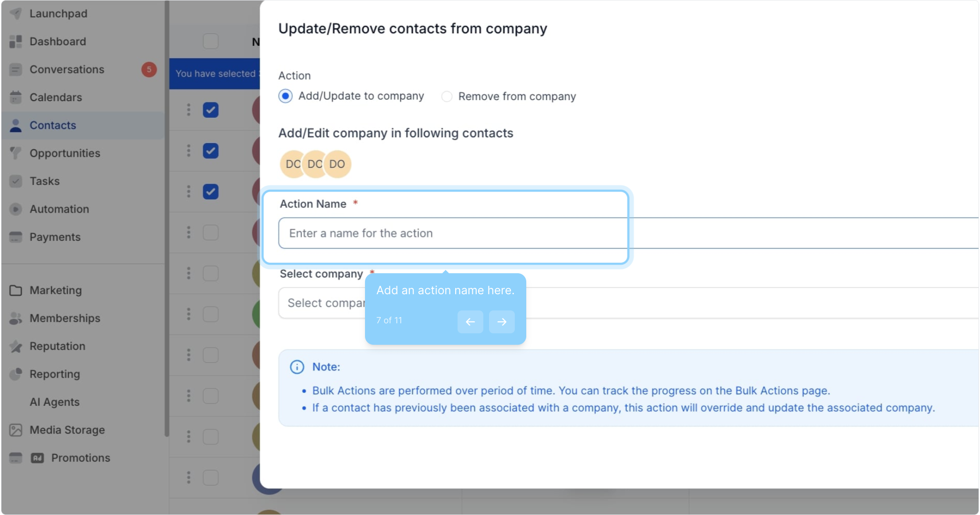The height and width of the screenshot is (515, 980).
Task: Go back to previous tour step
Action: (470, 322)
